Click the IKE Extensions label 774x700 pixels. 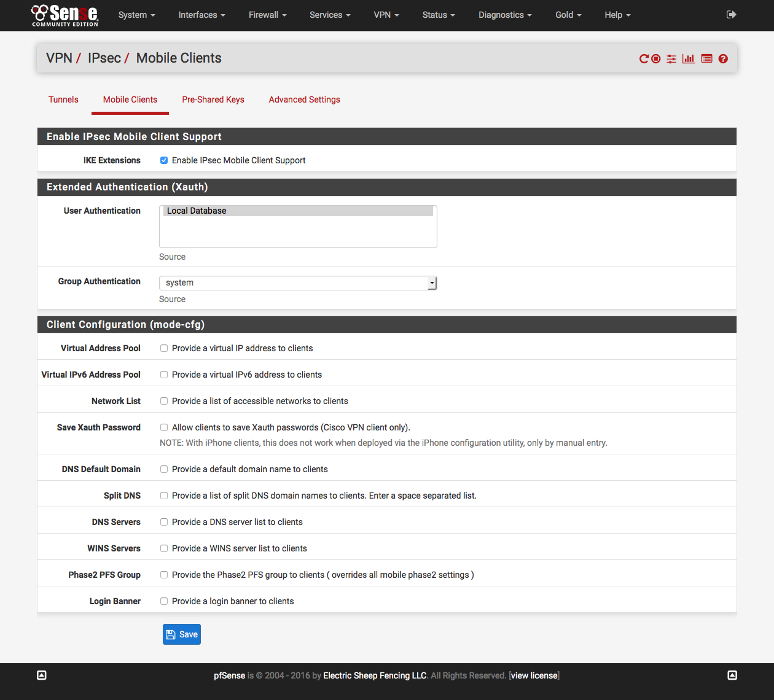(112, 160)
